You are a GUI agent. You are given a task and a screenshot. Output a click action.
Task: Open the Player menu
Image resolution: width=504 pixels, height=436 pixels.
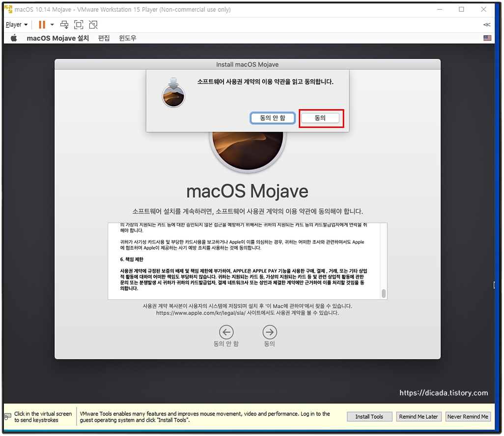click(17, 25)
